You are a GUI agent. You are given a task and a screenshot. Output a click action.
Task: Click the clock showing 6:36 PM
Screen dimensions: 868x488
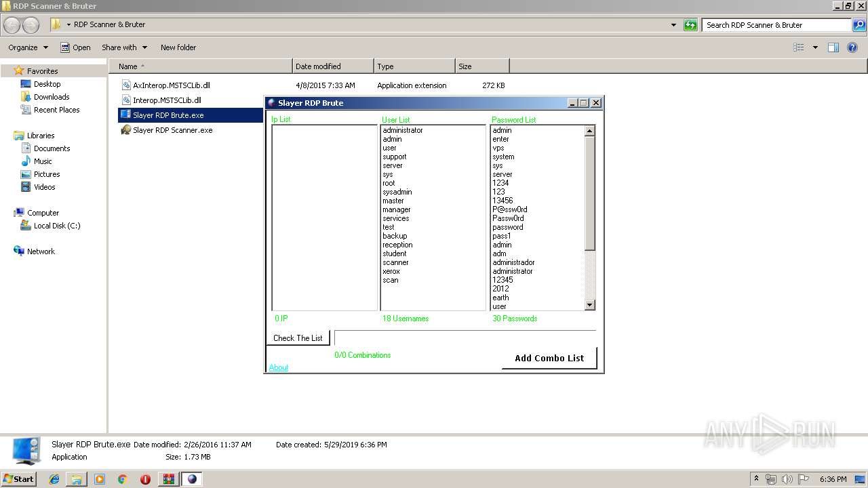click(833, 479)
